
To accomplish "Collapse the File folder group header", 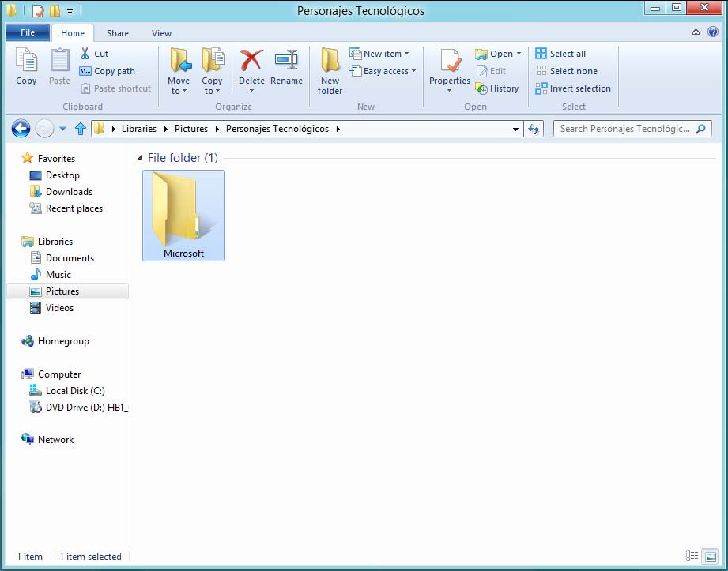I will click(141, 158).
